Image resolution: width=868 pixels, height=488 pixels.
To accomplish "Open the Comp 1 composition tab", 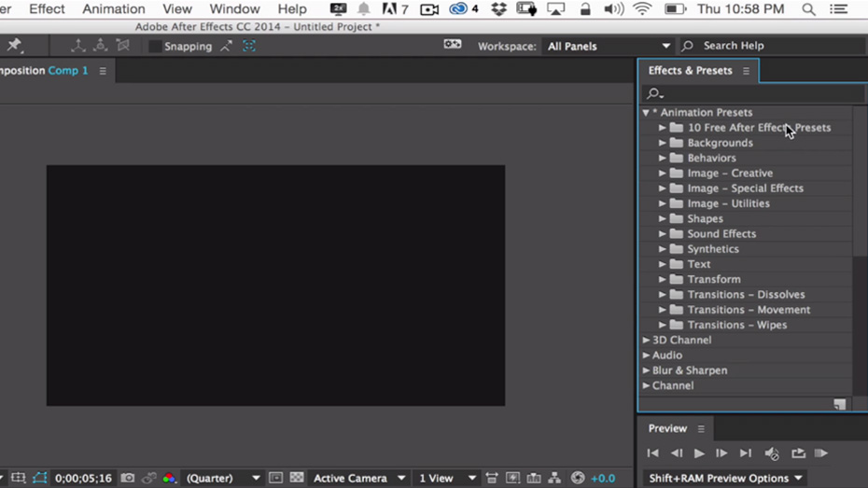I will [68, 71].
